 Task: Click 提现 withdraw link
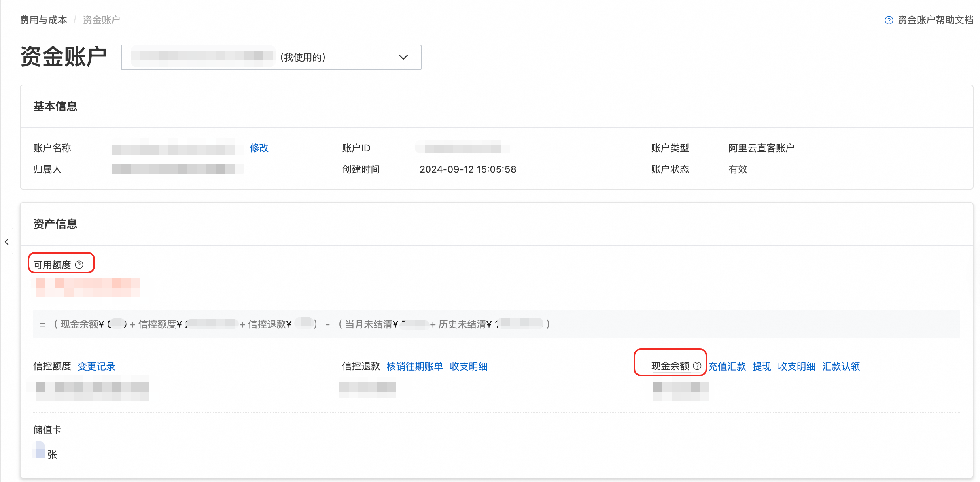coord(762,366)
